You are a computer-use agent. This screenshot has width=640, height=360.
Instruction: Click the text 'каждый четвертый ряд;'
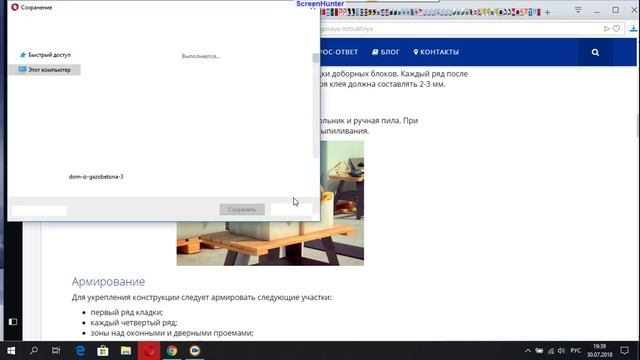click(134, 322)
